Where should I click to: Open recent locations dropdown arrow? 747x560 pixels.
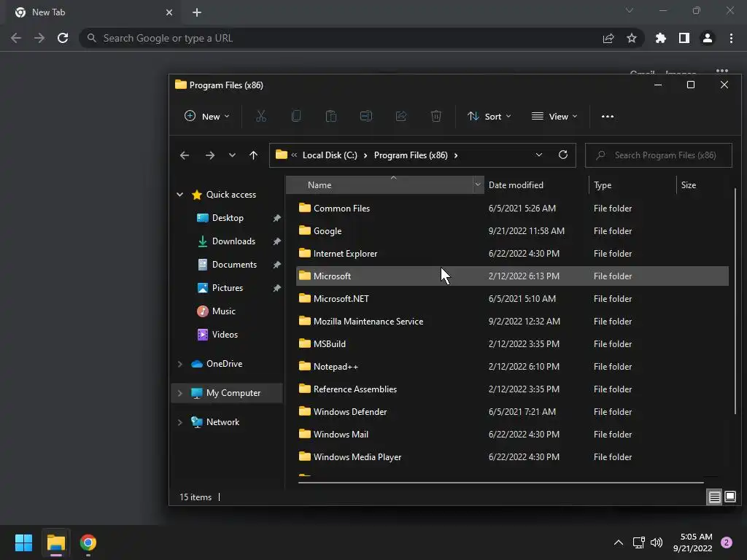tap(232, 155)
